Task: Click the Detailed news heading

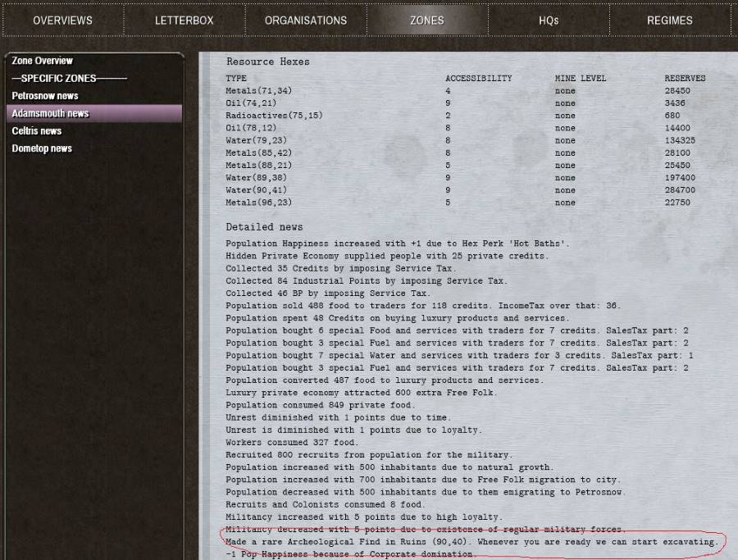Action: coord(264,227)
